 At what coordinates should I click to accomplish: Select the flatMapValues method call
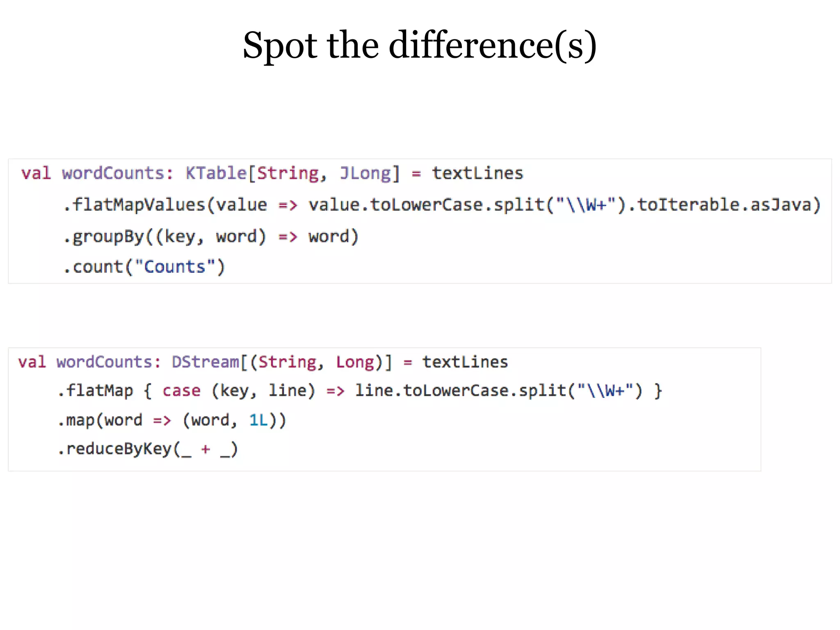click(139, 205)
